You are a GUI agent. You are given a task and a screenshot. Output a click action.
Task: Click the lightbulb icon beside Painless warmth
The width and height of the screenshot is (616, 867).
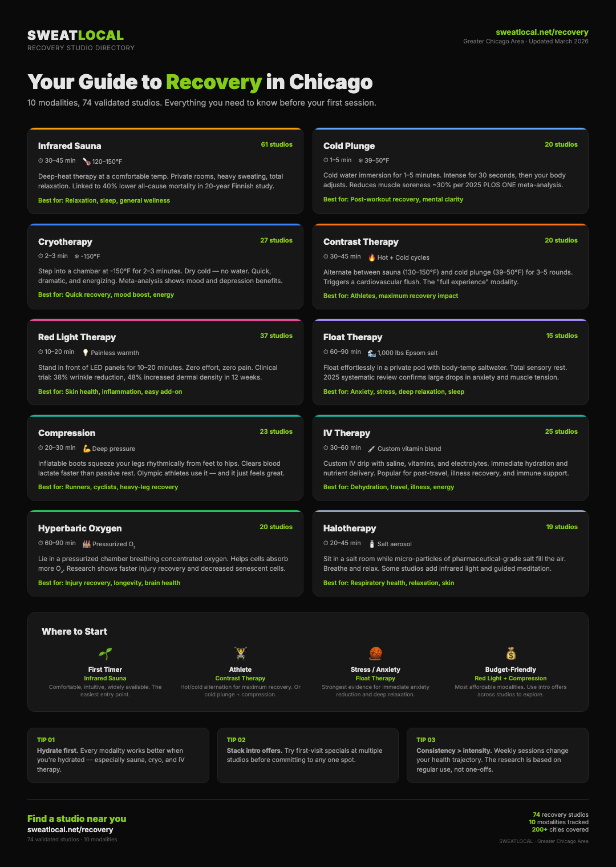point(86,353)
